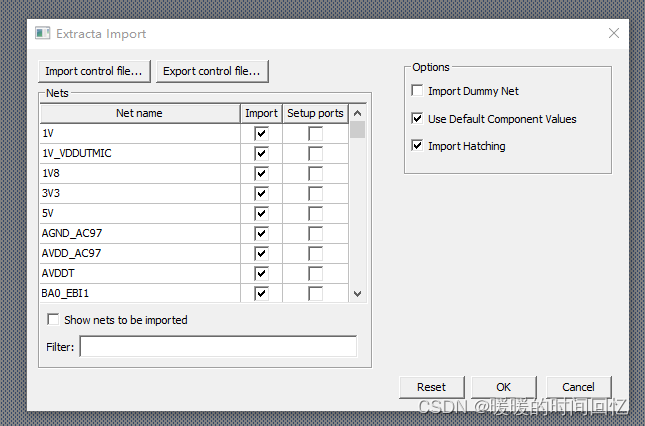This screenshot has width=645, height=426.
Task: Click the nets list scroll down arrow
Action: click(x=357, y=294)
